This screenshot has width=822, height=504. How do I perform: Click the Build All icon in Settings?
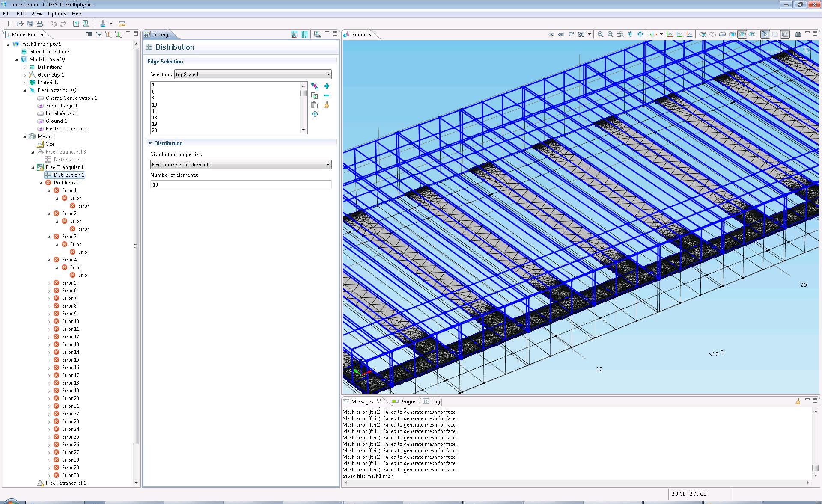[x=304, y=34]
